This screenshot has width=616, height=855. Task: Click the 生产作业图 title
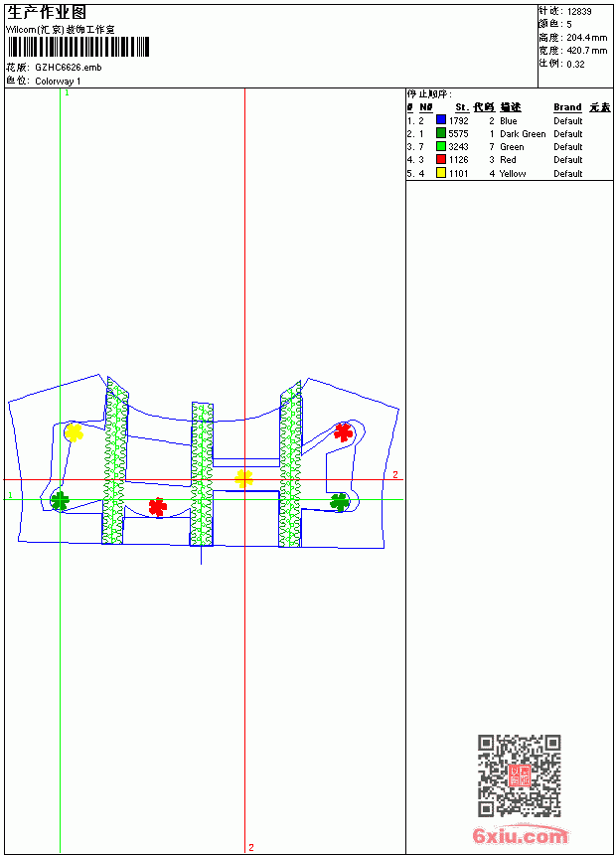pyautogui.click(x=47, y=13)
